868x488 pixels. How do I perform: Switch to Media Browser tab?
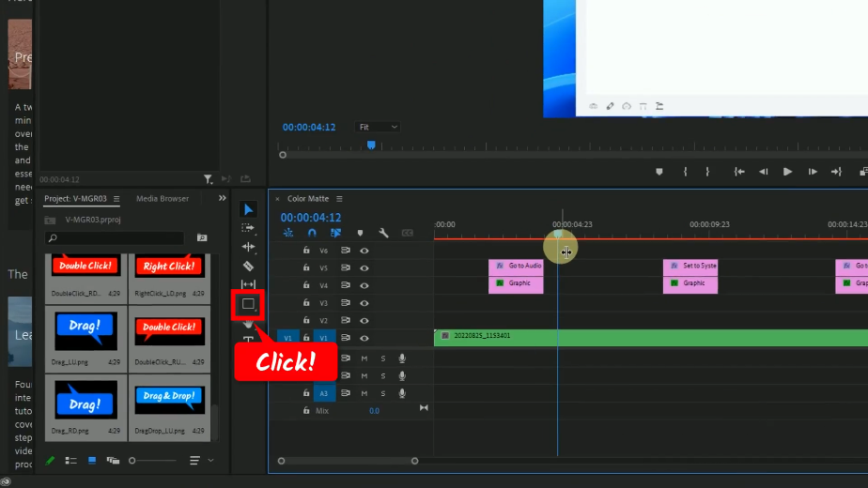(163, 199)
